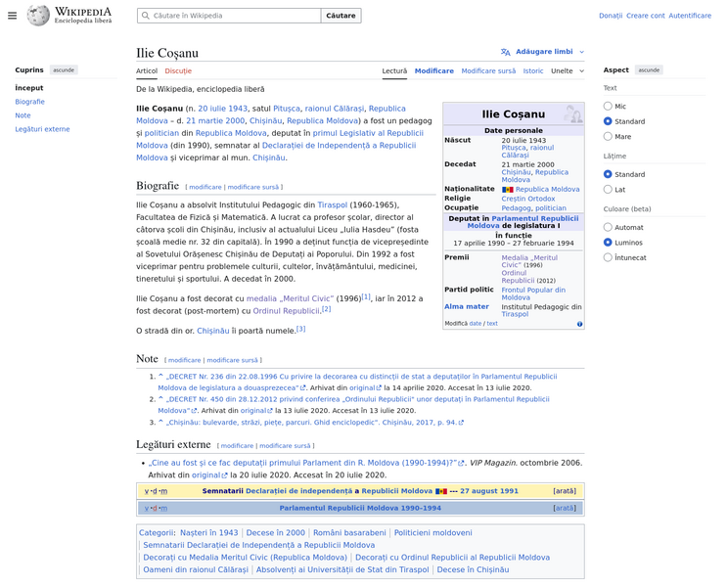The height and width of the screenshot is (587, 728).
Task: Click footnote reference [3]
Action: coord(300,329)
